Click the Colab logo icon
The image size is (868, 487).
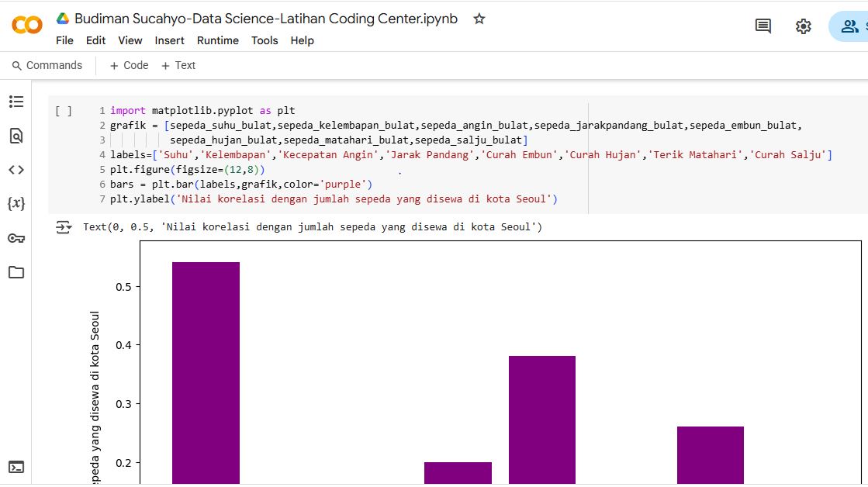coord(26,25)
